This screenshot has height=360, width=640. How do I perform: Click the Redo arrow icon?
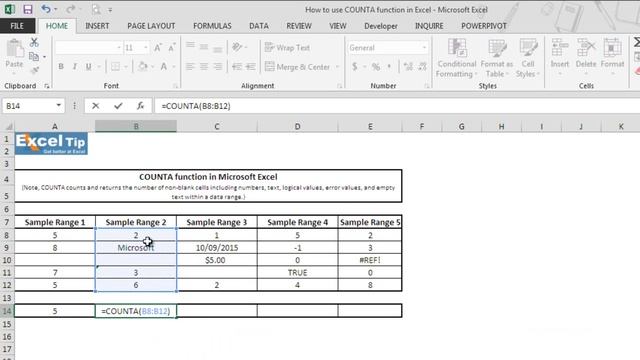click(x=70, y=9)
